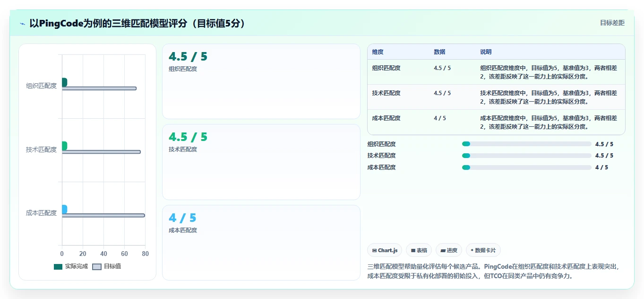Click the 4 / 5 progress value label
This screenshot has height=299, width=644.
point(601,167)
